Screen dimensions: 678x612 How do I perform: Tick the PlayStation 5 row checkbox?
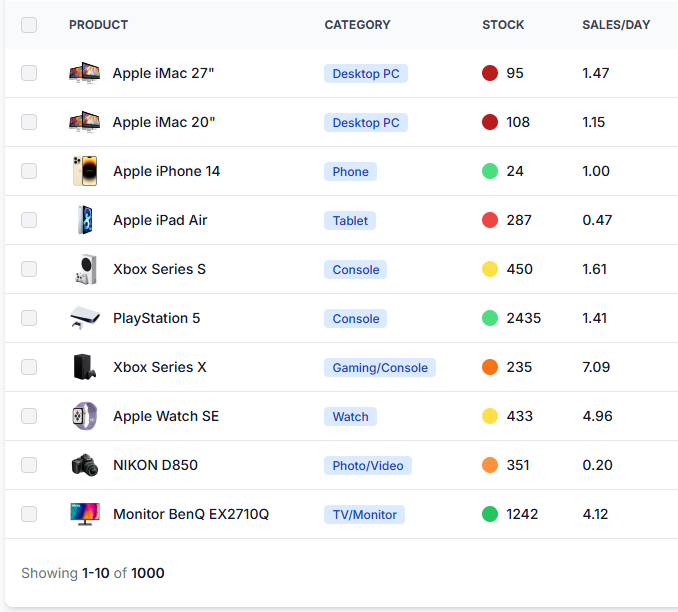tap(29, 318)
